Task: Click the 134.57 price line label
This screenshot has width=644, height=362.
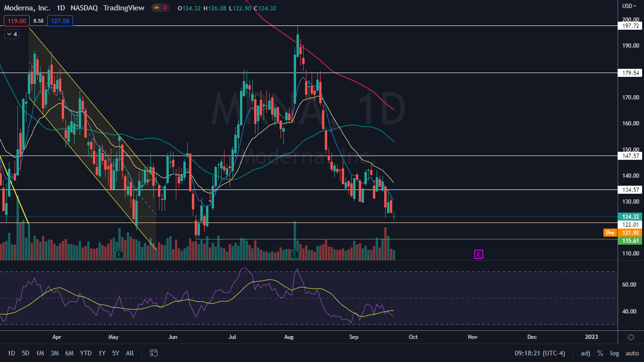Action: tap(631, 190)
